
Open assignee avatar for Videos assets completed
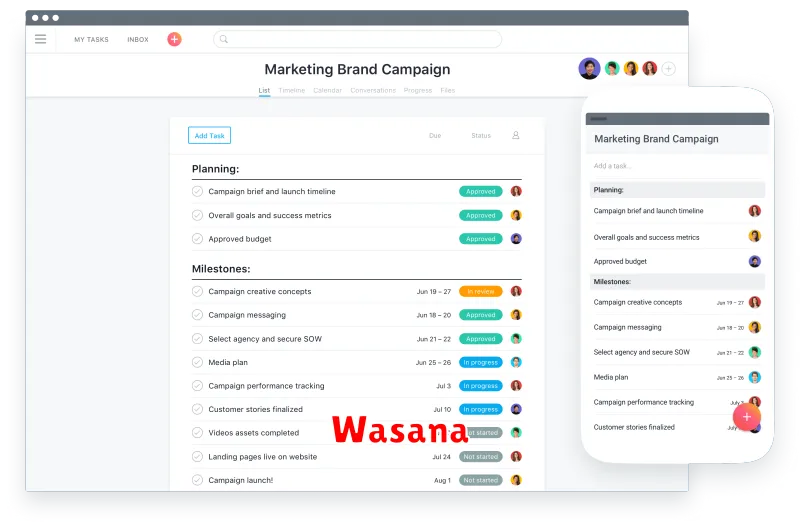516,433
